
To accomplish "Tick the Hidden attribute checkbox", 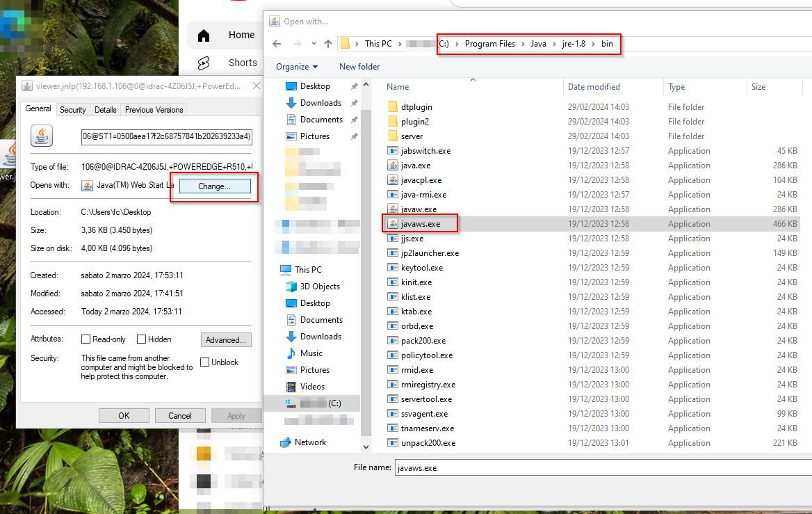I will tap(141, 339).
